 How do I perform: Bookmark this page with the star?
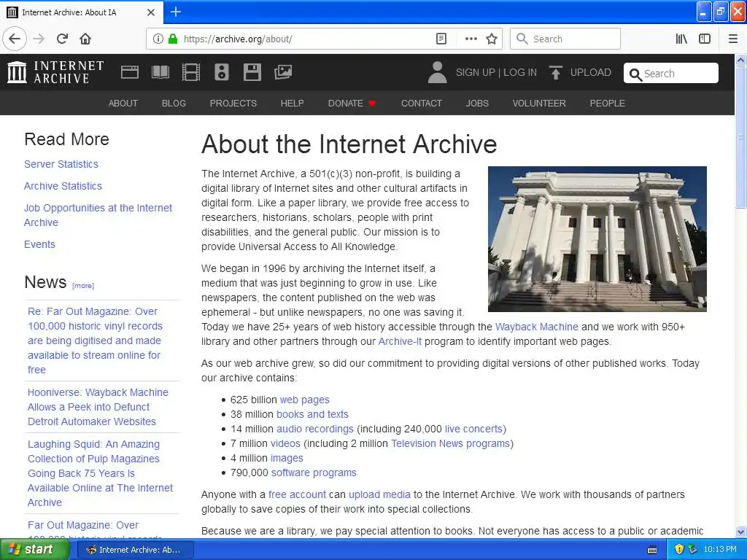pyautogui.click(x=492, y=39)
